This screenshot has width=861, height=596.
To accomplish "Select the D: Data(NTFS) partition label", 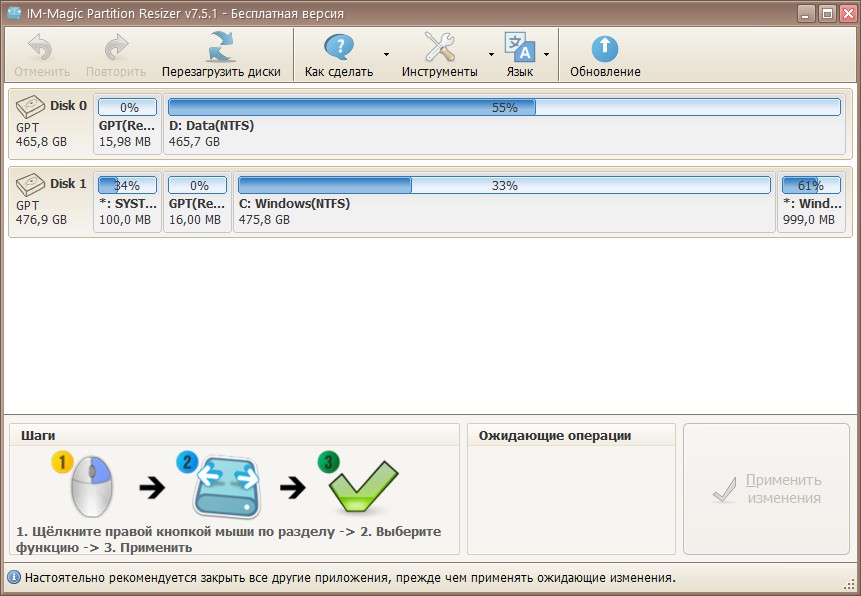I will [211, 126].
